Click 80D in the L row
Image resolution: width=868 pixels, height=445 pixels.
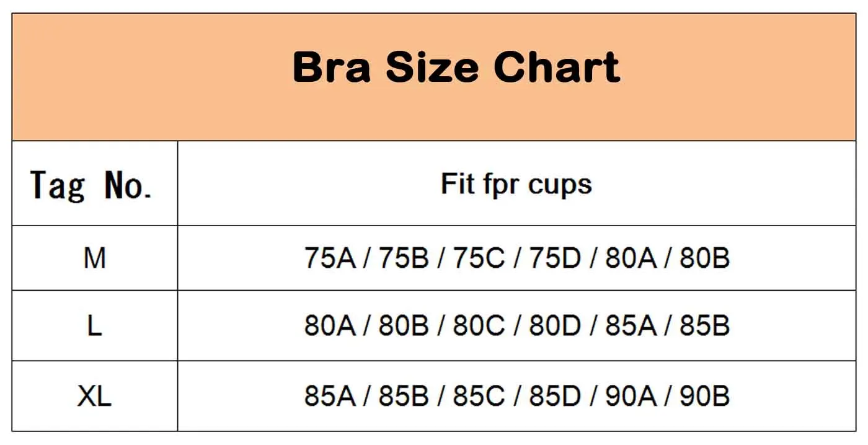point(554,326)
